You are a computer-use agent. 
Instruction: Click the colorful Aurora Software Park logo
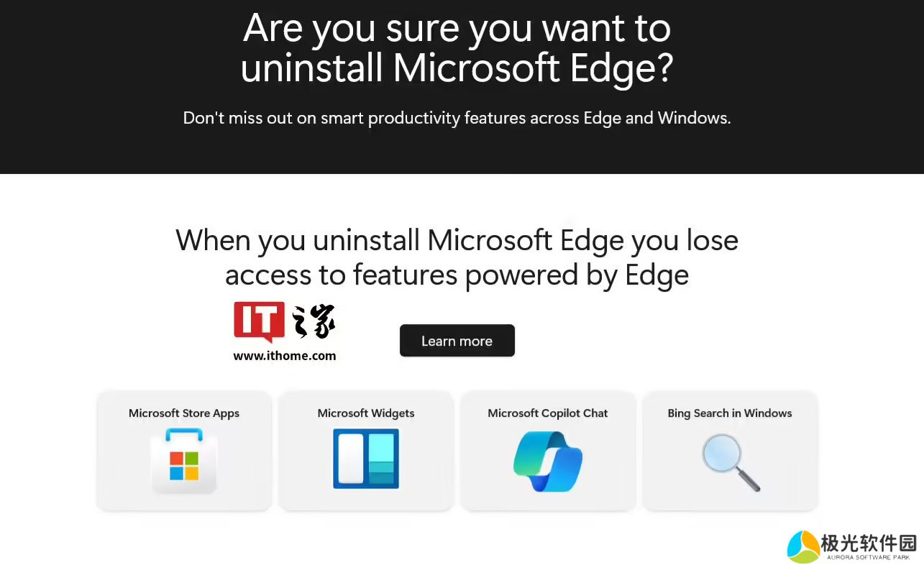[x=803, y=547]
